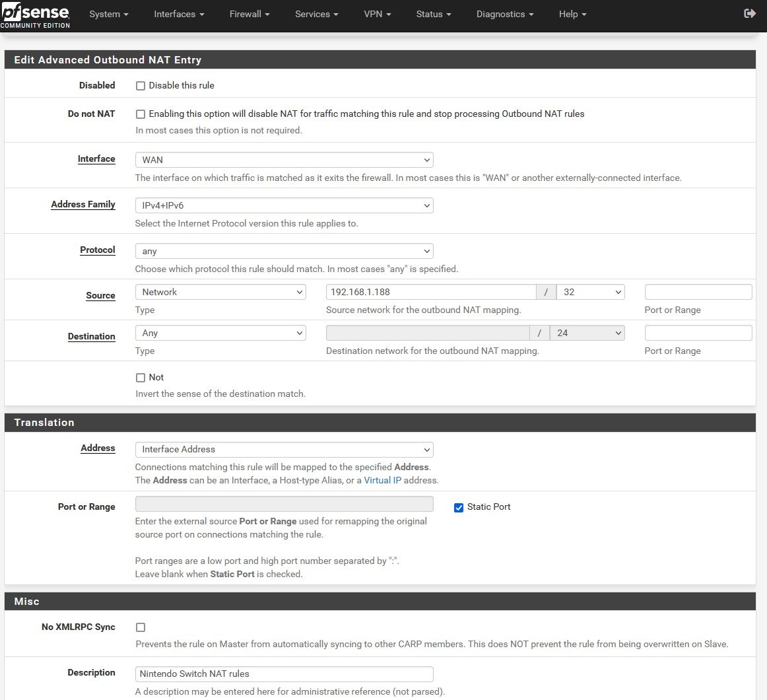Check the Not destination invert checkbox
Screen dimensions: 767x700
click(x=141, y=378)
